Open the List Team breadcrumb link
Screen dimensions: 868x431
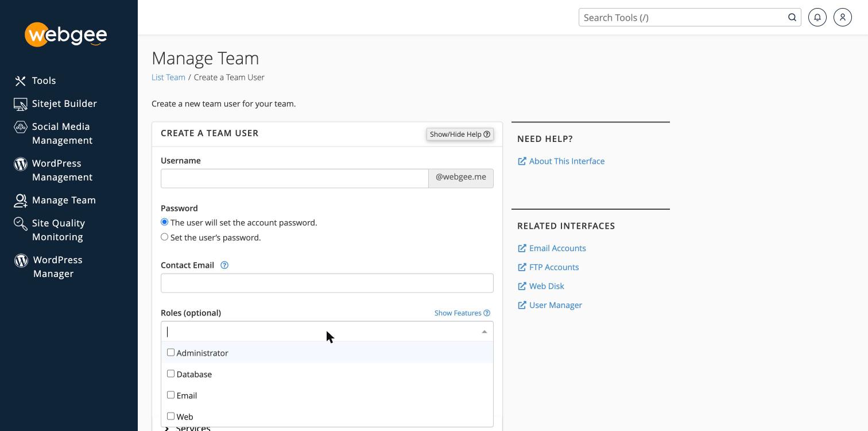[x=168, y=77]
